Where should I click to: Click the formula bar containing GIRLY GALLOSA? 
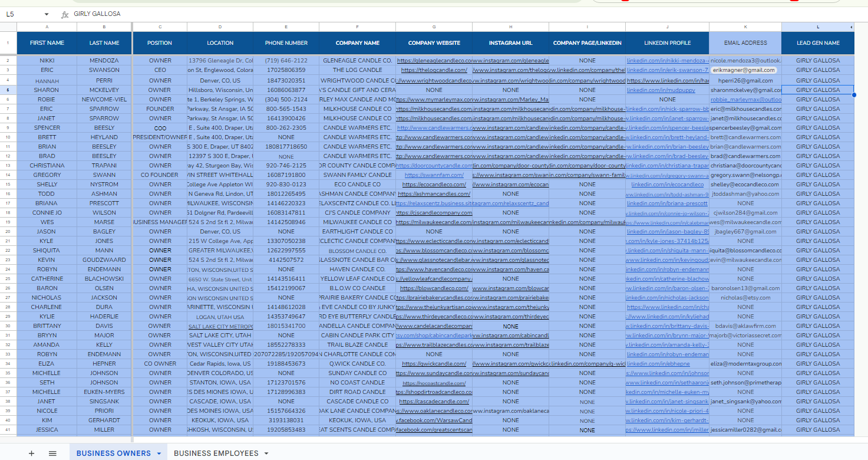click(x=468, y=14)
